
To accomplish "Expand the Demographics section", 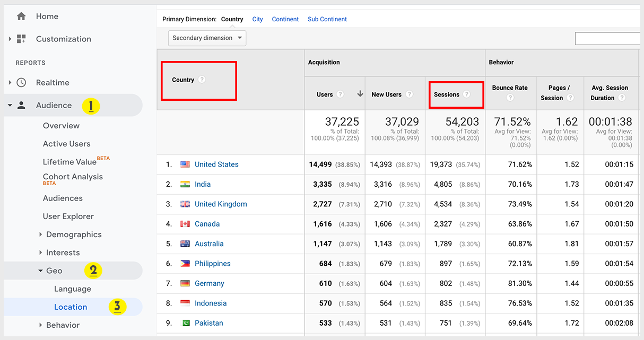I will (x=41, y=234).
